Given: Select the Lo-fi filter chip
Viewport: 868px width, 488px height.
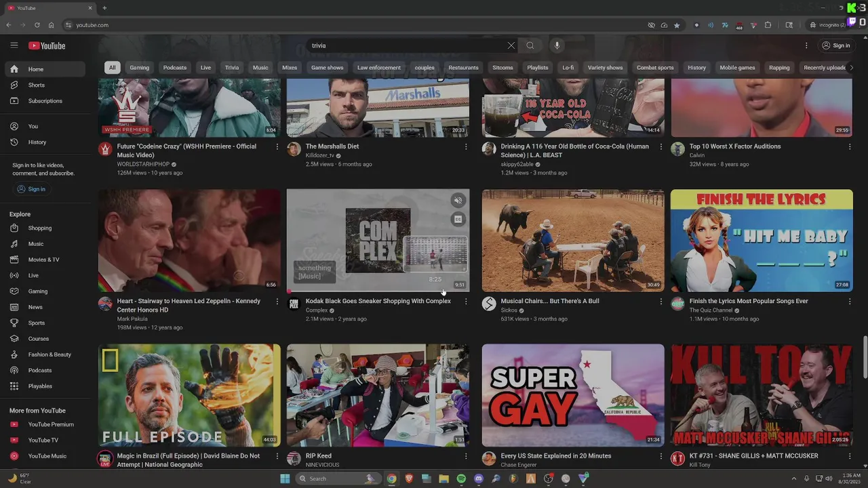Looking at the screenshot, I should pyautogui.click(x=568, y=68).
